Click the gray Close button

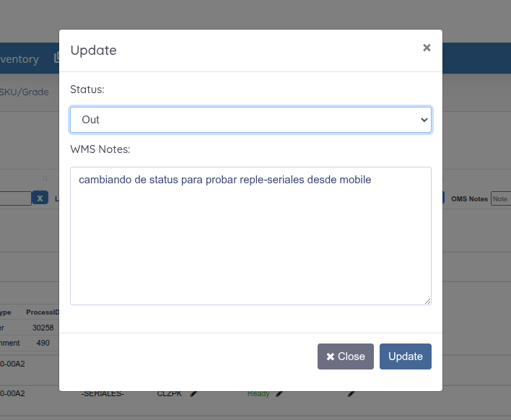click(x=346, y=356)
